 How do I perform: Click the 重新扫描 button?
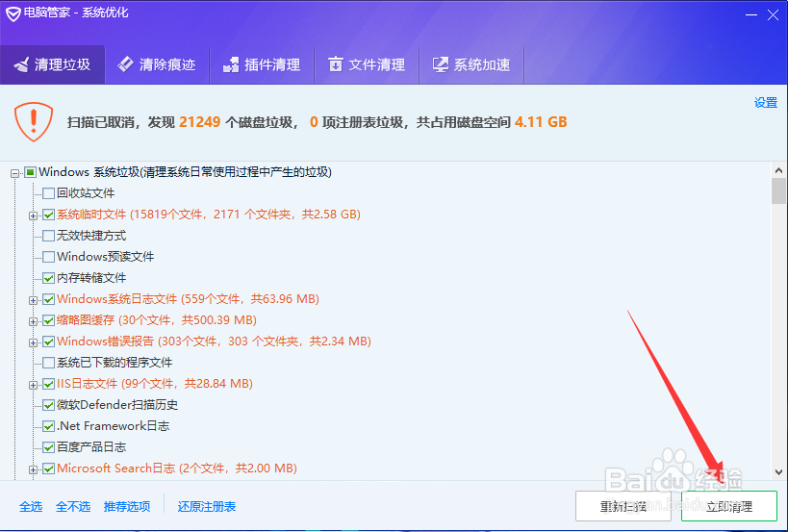[x=623, y=506]
